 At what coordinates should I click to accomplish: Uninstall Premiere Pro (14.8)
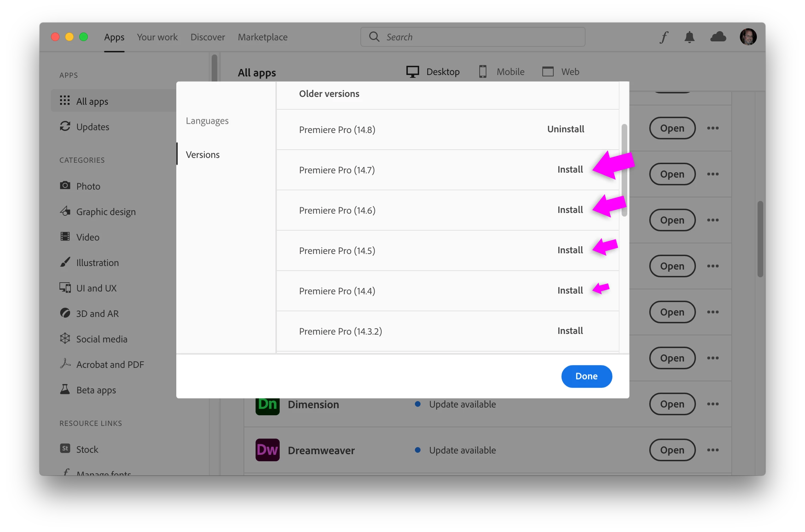point(566,129)
